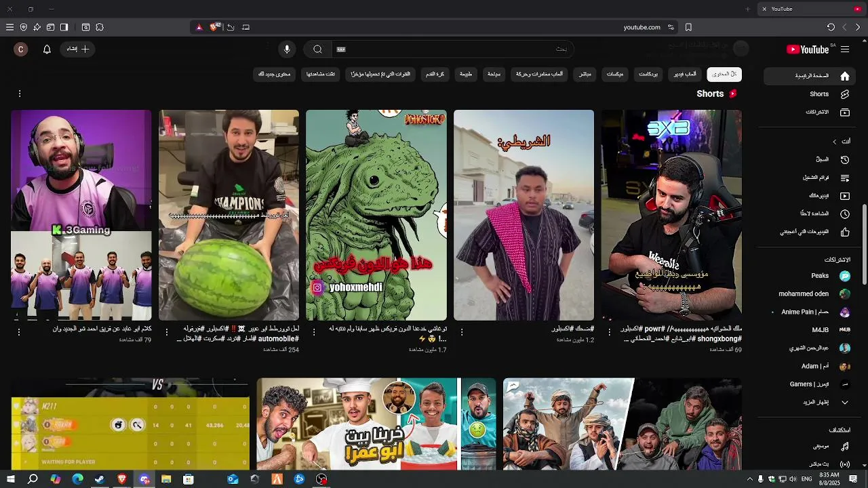Viewport: 868px width, 488px height.
Task: Bookmark this page in the address bar
Action: click(x=688, y=27)
